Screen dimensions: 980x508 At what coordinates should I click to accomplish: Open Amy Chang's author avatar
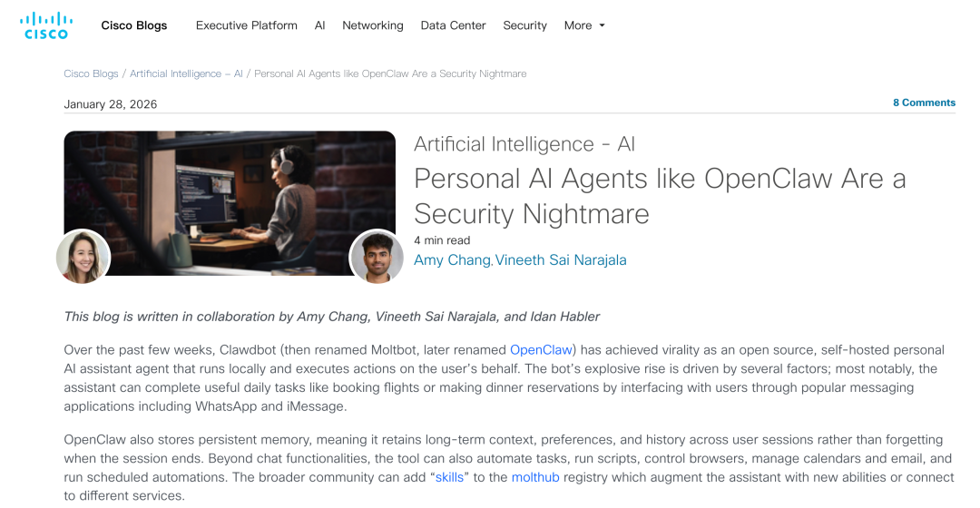[83, 256]
